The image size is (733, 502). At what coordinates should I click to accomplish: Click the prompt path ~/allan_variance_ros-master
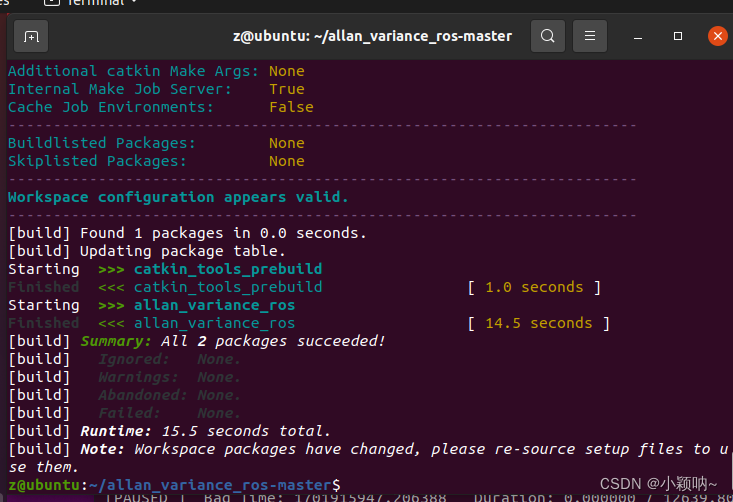210,485
